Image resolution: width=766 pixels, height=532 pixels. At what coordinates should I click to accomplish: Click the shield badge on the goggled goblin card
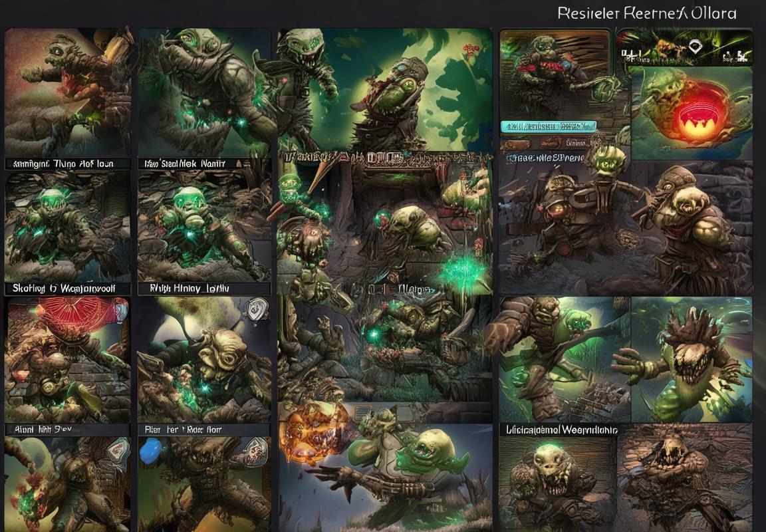257,309
